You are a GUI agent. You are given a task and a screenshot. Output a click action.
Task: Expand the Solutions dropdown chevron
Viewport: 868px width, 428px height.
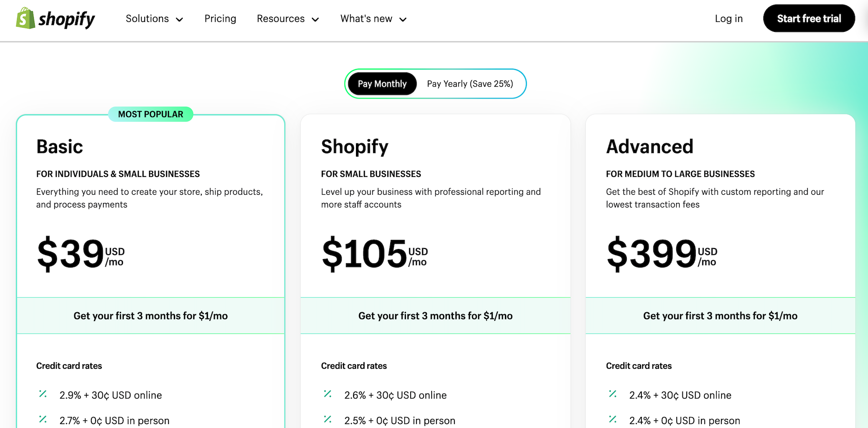[179, 20]
